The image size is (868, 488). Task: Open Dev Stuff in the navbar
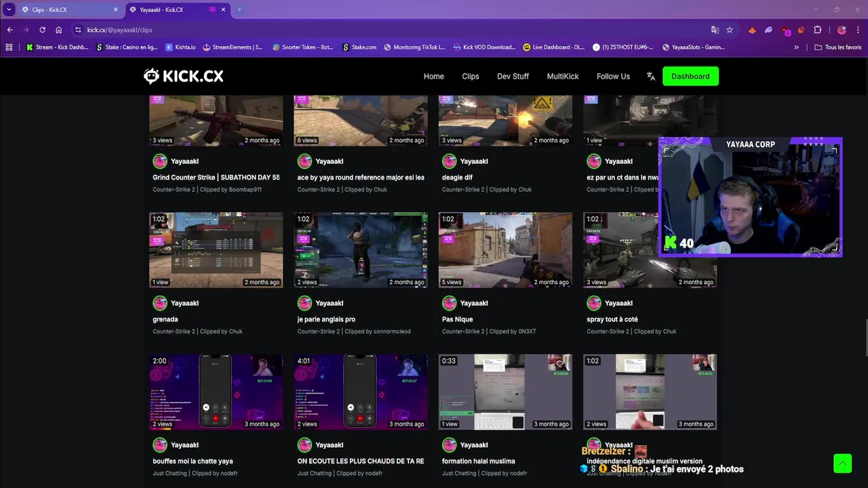[513, 77]
